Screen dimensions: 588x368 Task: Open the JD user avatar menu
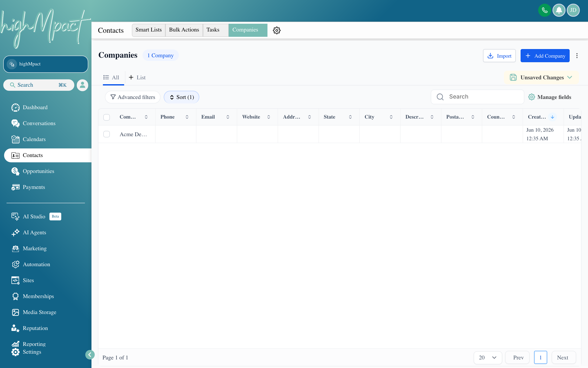tap(573, 10)
